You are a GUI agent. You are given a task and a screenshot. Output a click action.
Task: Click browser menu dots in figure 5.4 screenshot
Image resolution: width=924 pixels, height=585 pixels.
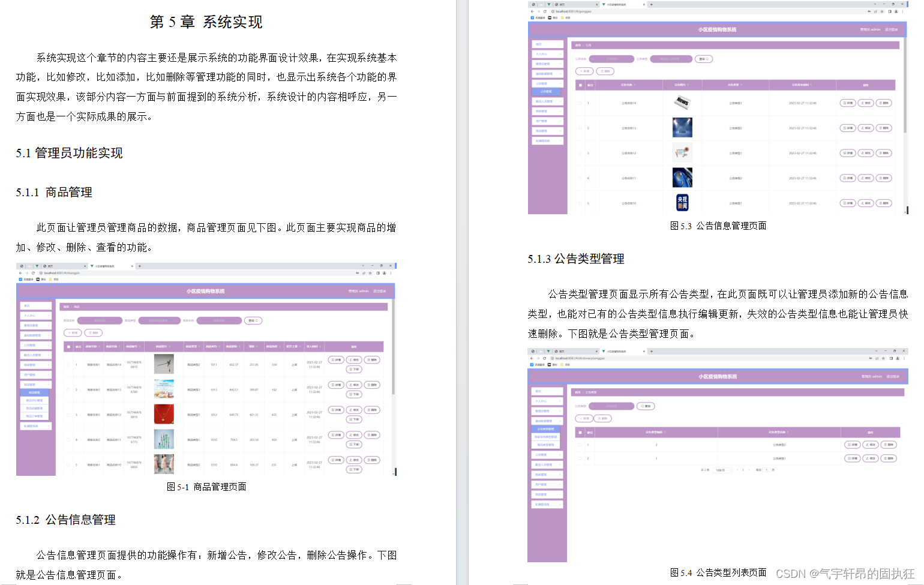point(904,358)
